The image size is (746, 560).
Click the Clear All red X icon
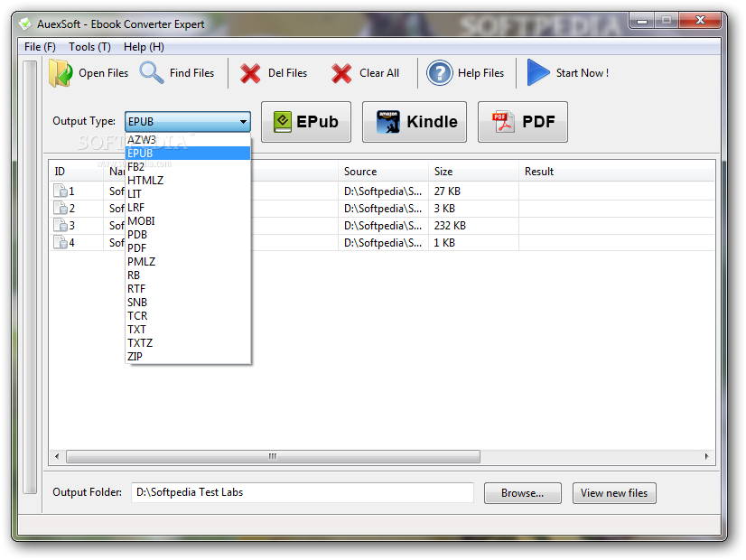(341, 73)
